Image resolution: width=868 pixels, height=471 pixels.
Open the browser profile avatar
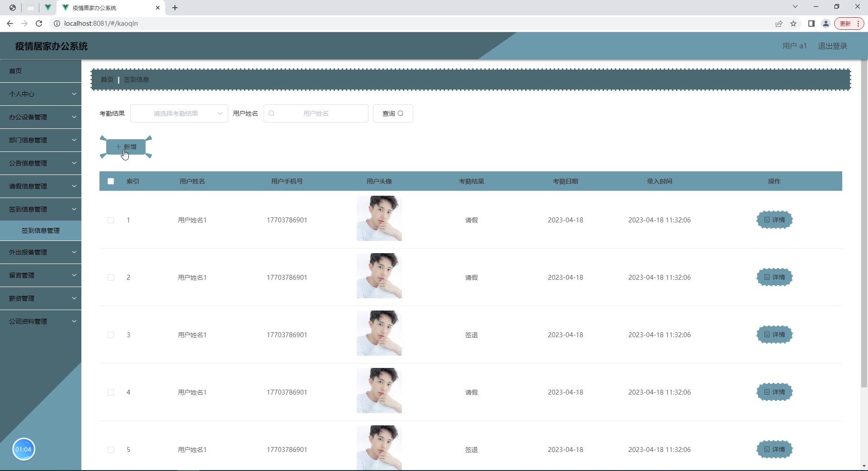pos(826,24)
